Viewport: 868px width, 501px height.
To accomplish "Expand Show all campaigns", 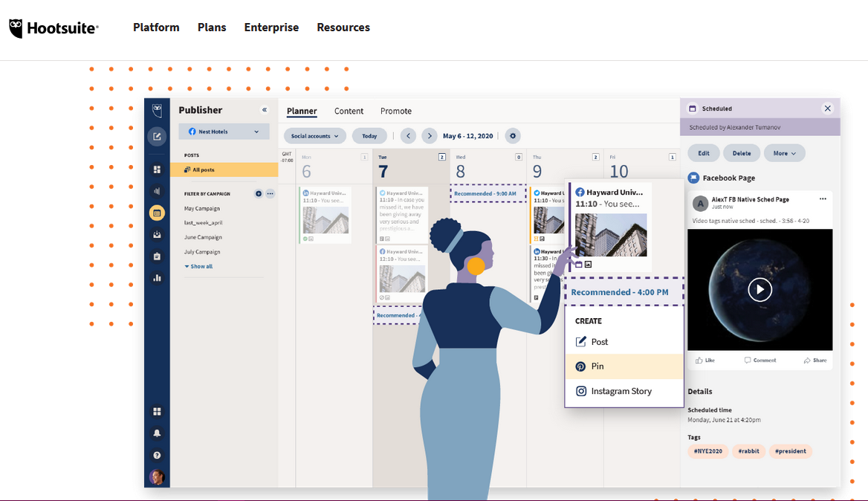I will 198,266.
